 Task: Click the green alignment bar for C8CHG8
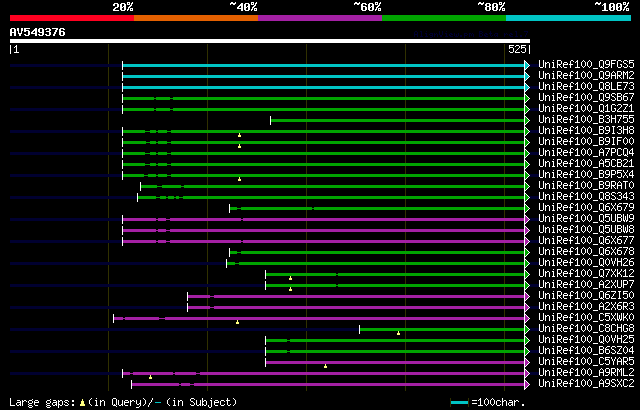coord(442,330)
